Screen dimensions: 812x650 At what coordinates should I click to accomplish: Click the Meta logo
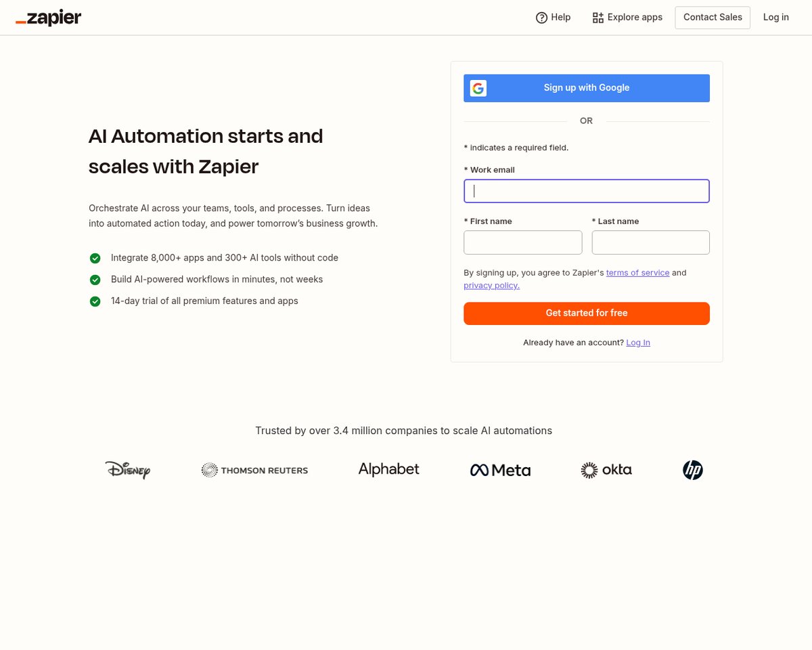click(x=500, y=470)
